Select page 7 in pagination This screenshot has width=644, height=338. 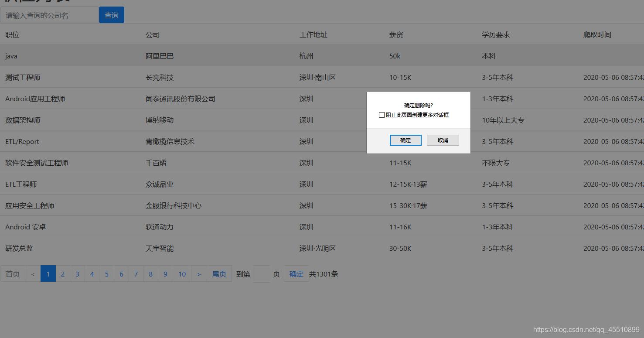[x=136, y=274]
